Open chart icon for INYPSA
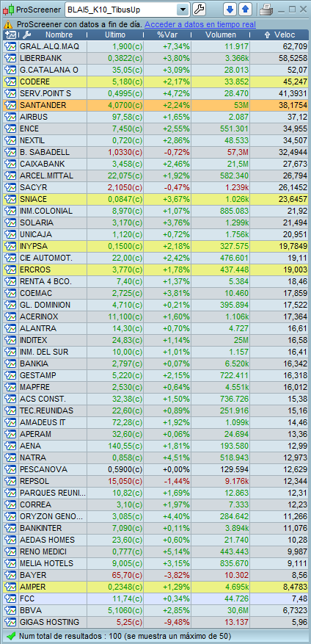 coord(10,247)
